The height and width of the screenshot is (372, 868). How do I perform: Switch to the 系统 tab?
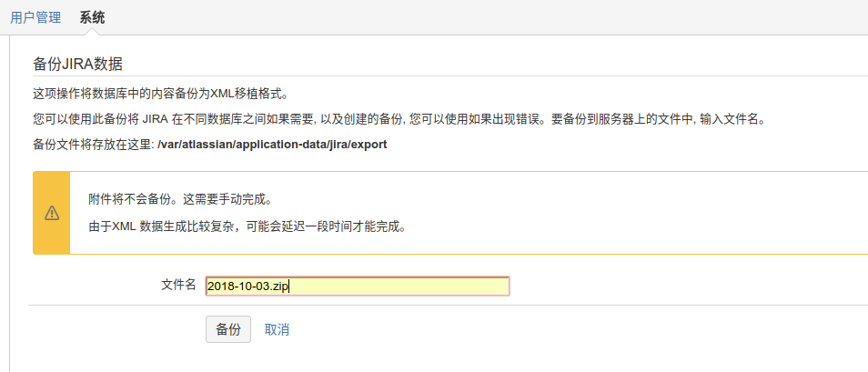[92, 17]
